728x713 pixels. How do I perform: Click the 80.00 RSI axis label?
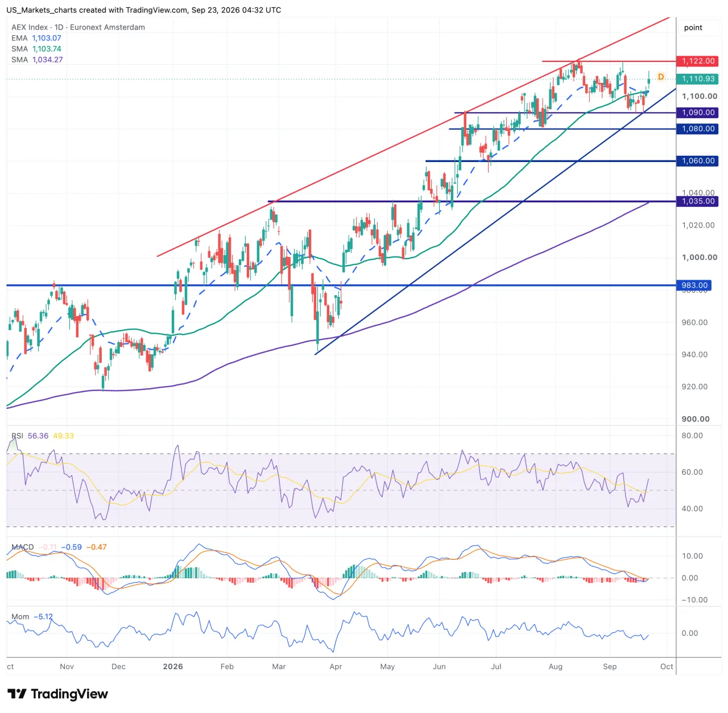(x=692, y=436)
